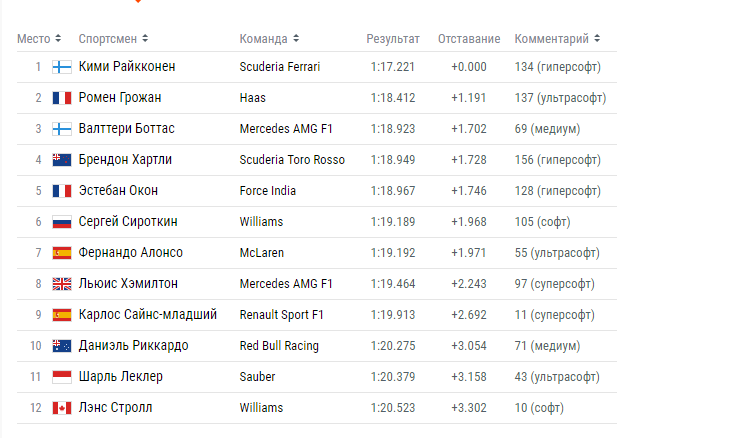Viewport: 756px width, 438px height.
Task: Sort by Спортсмен using its sort arrows
Action: 145,39
